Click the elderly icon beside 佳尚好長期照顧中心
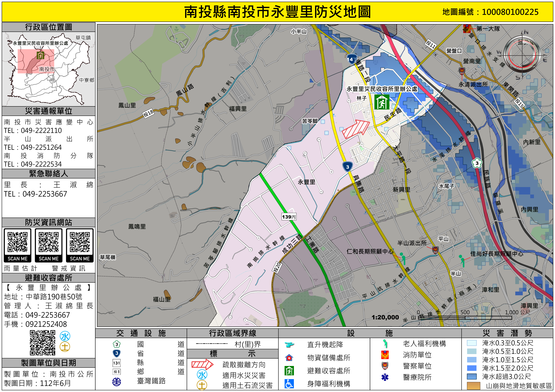 462,260
